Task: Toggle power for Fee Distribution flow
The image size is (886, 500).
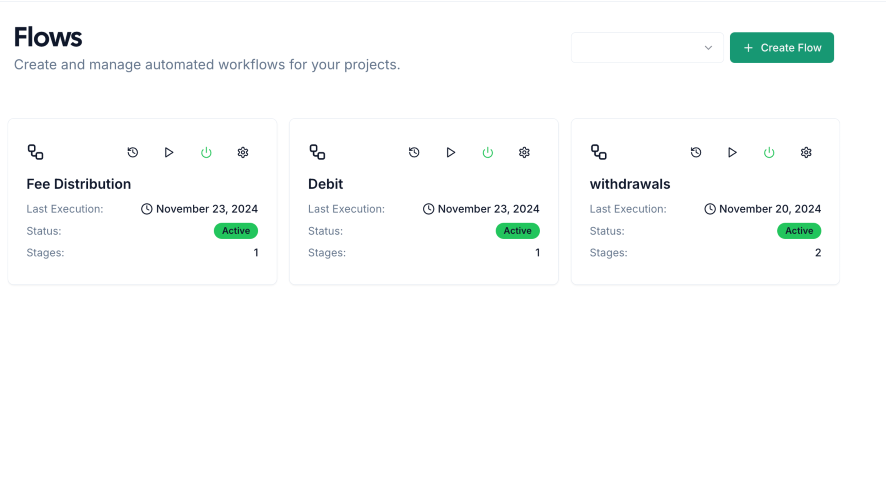Action: pos(206,153)
